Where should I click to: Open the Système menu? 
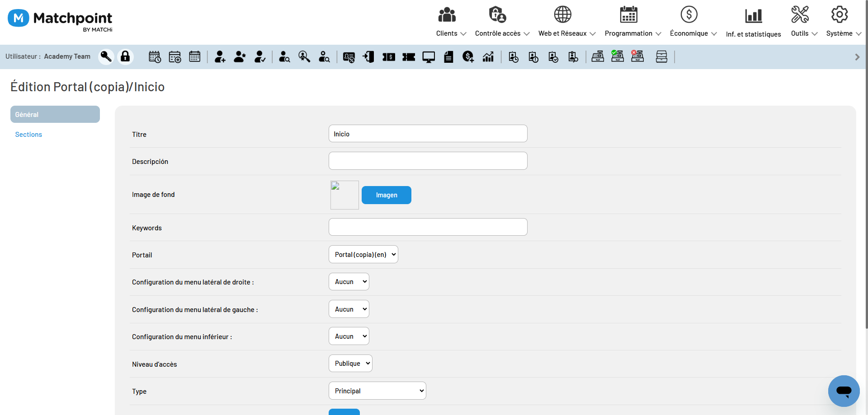(x=844, y=22)
